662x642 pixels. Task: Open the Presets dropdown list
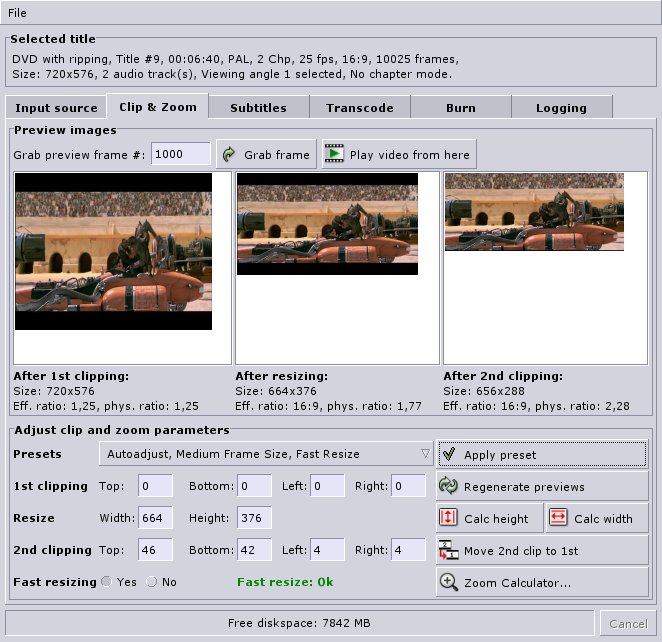pyautogui.click(x=266, y=454)
